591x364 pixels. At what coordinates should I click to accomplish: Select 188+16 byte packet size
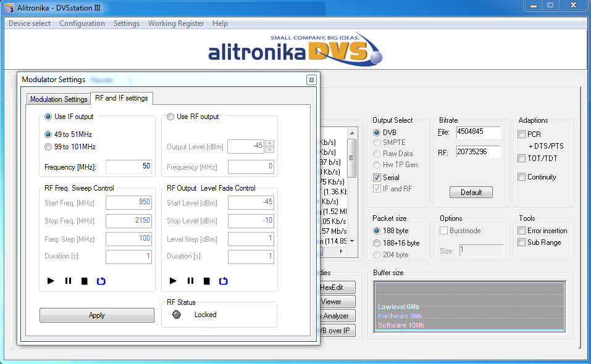(x=377, y=243)
